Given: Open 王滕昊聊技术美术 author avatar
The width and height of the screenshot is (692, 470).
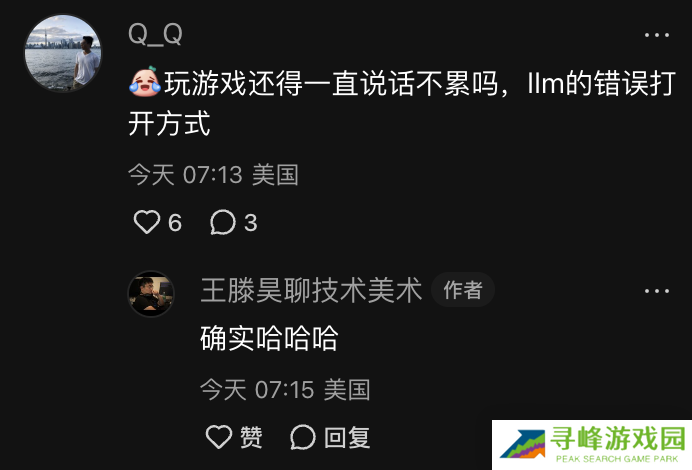Looking at the screenshot, I should pyautogui.click(x=151, y=293).
